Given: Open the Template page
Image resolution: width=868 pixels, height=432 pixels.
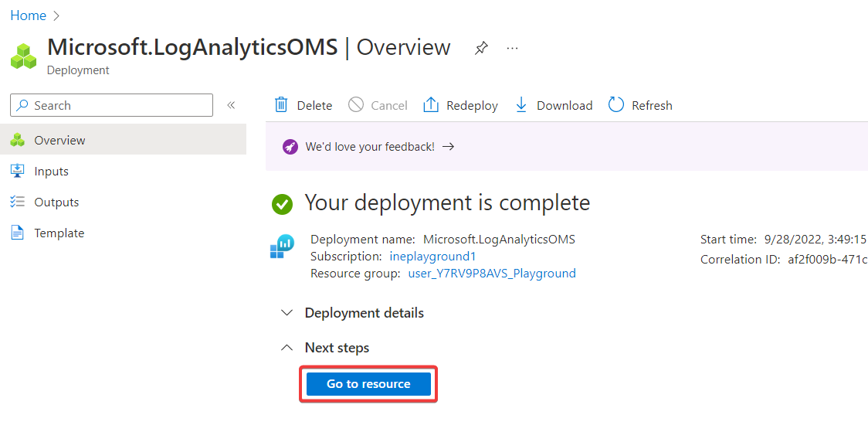Looking at the screenshot, I should click(59, 233).
